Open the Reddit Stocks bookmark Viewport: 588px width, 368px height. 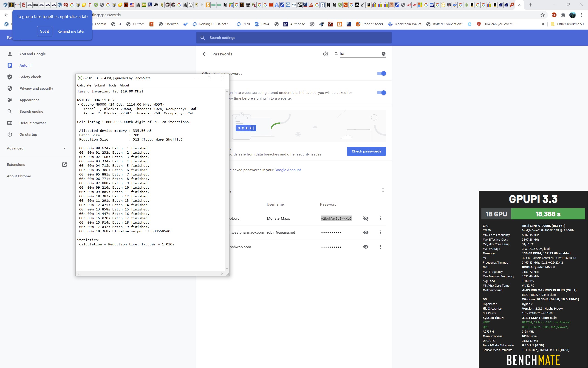[369, 24]
